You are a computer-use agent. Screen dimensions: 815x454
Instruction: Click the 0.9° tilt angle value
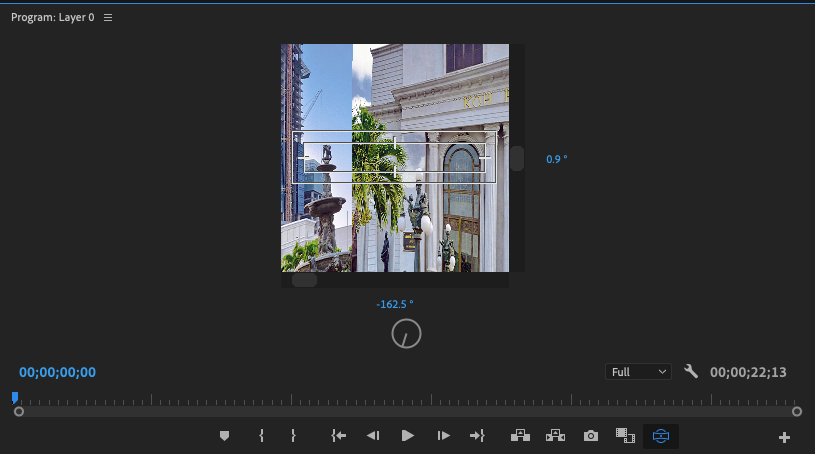click(557, 159)
